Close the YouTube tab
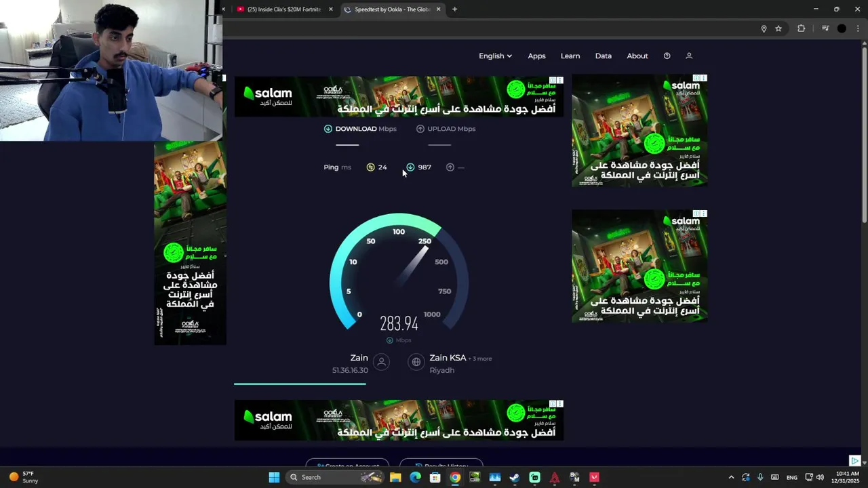Screen dimensions: 868x488 [x=331, y=9]
